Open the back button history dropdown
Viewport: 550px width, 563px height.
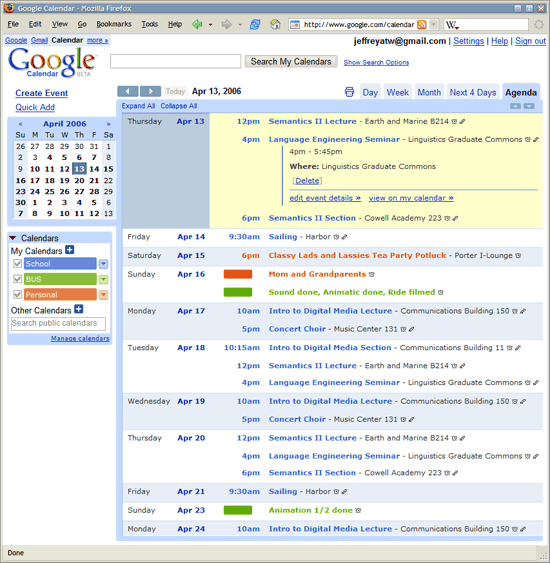click(210, 25)
